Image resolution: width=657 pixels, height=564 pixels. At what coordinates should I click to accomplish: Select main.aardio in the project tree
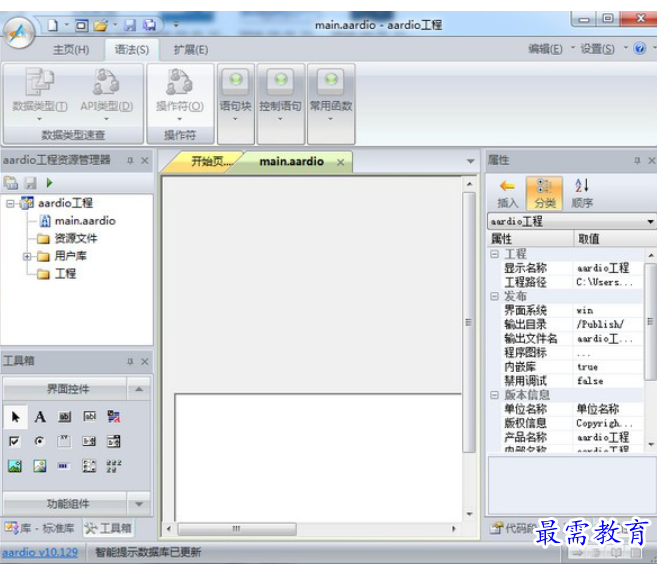coord(85,221)
